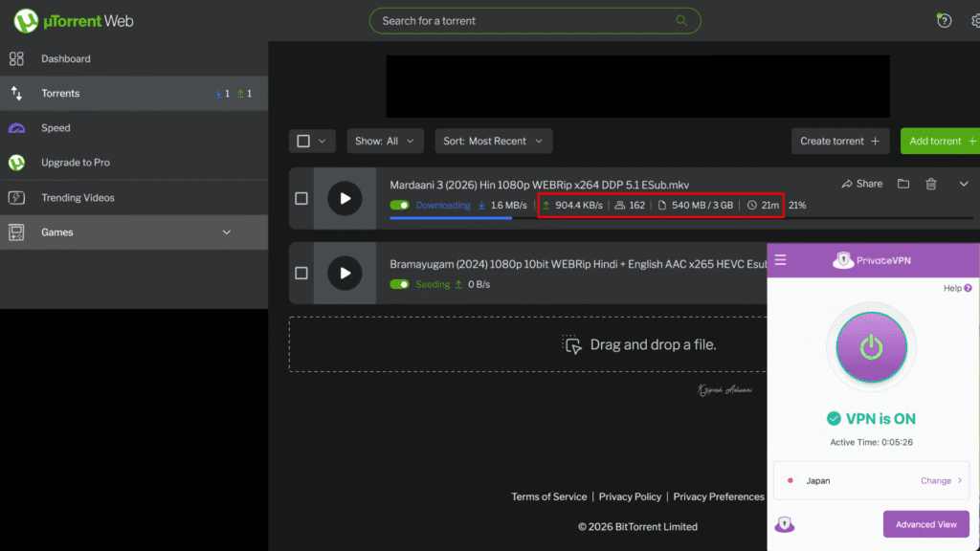
Task: Open the Terms of Service link
Action: (548, 496)
